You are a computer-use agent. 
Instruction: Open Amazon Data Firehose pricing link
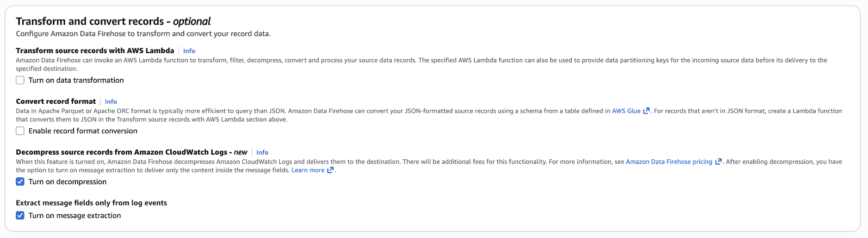pyautogui.click(x=669, y=162)
